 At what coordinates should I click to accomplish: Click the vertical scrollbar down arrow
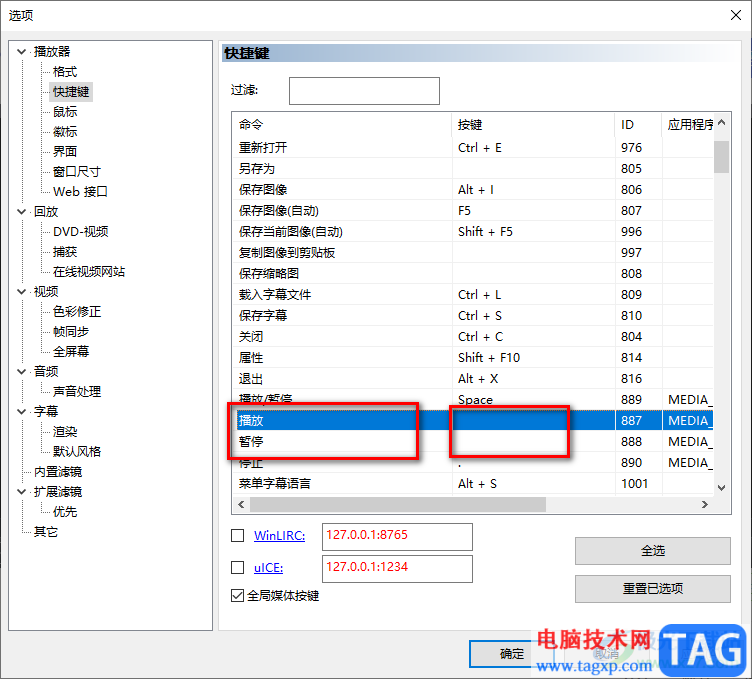tap(721, 488)
